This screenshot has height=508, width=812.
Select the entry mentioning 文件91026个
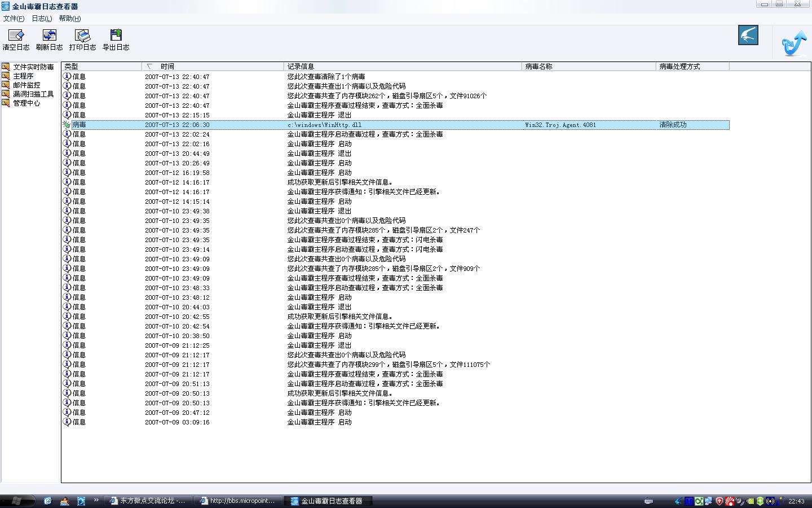pos(387,96)
